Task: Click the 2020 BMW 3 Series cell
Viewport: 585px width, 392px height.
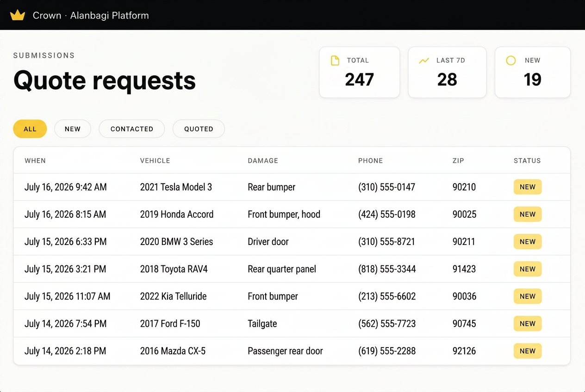Action: pyautogui.click(x=177, y=242)
